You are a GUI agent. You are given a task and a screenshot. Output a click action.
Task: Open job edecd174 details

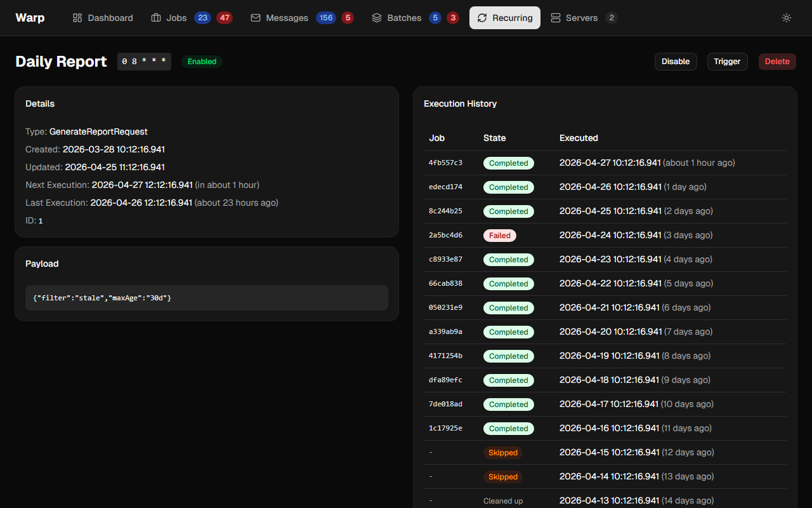pos(445,187)
